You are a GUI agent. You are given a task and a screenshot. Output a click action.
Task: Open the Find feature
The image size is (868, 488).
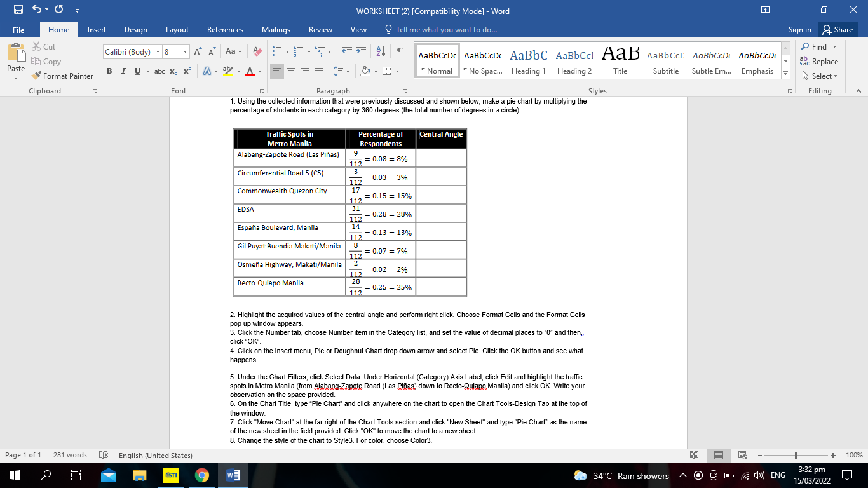(819, 46)
